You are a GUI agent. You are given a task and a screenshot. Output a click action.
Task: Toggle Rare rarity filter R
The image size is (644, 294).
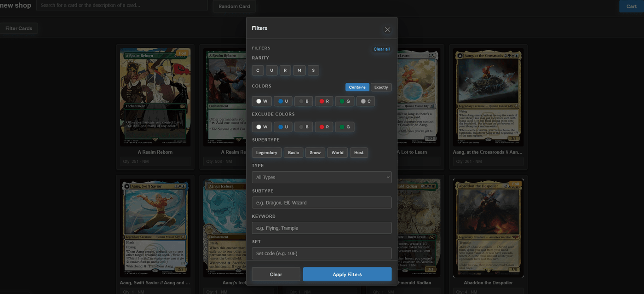[x=285, y=70]
